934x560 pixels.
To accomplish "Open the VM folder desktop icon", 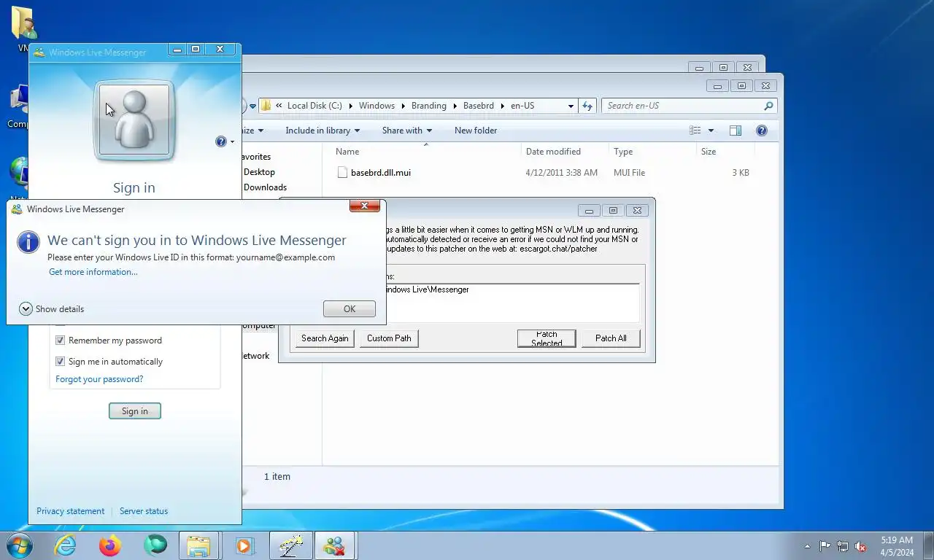I will [x=24, y=29].
